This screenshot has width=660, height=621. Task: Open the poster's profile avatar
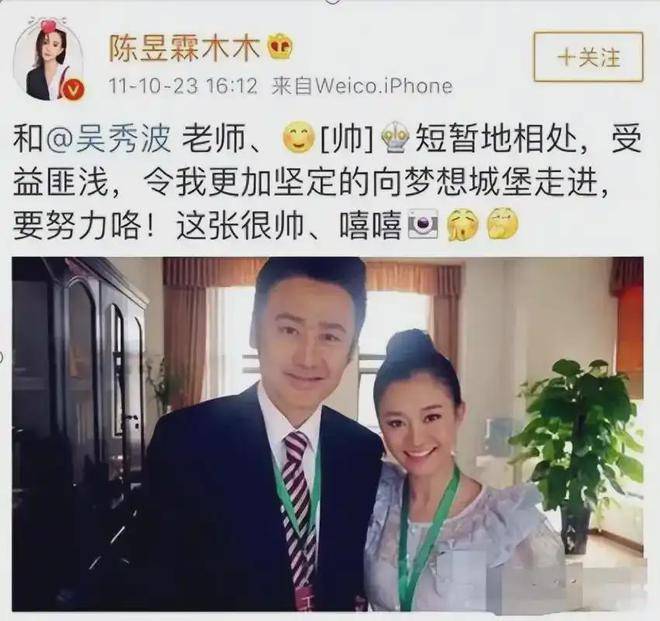[49, 62]
